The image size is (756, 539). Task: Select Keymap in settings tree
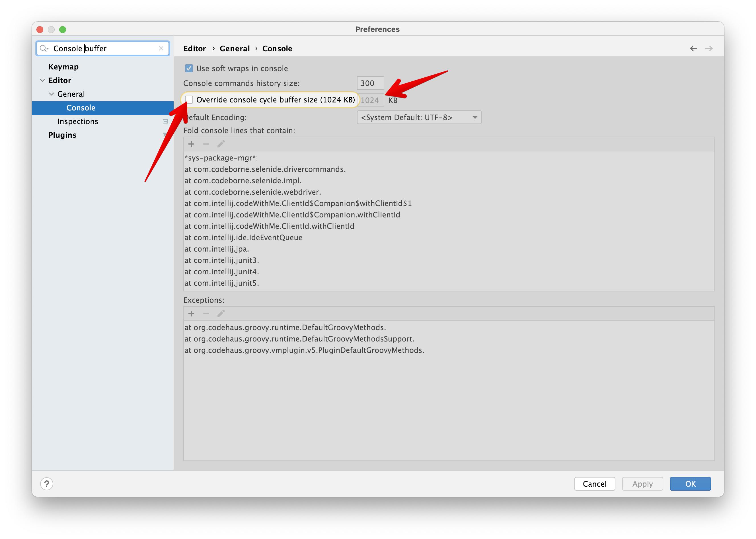pos(63,67)
